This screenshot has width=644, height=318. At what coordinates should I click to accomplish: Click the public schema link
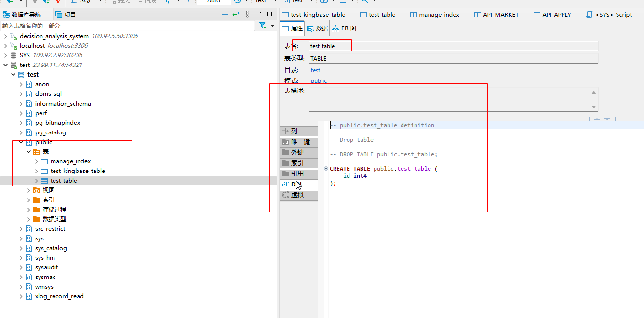(319, 81)
